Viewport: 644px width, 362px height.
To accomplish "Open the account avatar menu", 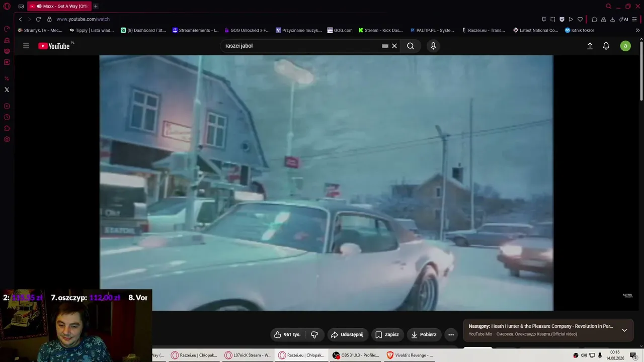I will (x=625, y=46).
